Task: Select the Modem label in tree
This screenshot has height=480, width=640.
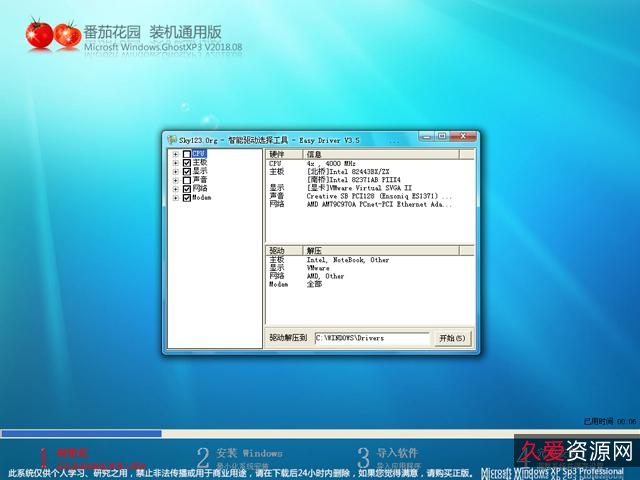Action: [202, 198]
